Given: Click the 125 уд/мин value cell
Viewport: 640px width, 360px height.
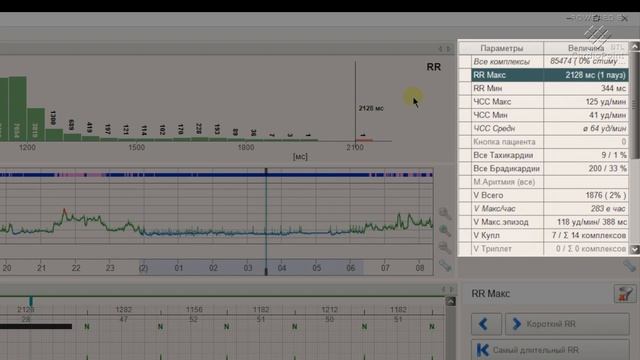Looking at the screenshot, I should point(586,102).
